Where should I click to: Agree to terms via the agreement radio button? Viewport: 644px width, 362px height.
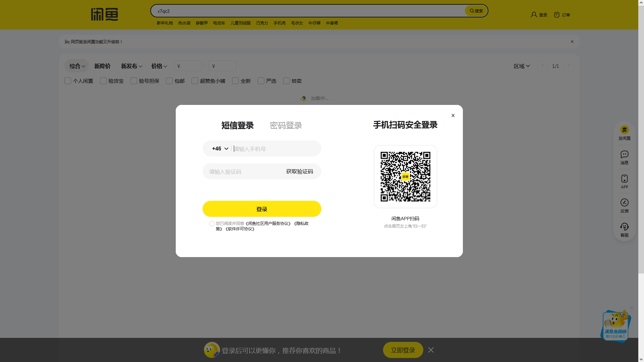click(x=212, y=224)
